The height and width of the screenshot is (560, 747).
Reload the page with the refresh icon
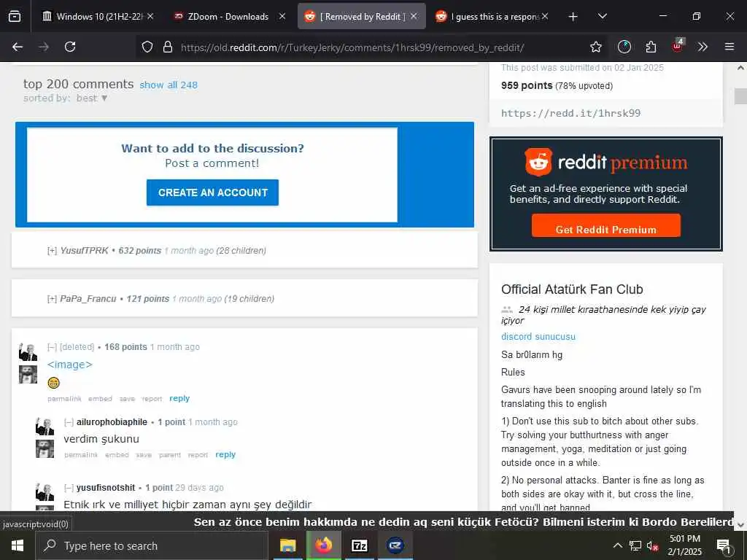(x=70, y=47)
